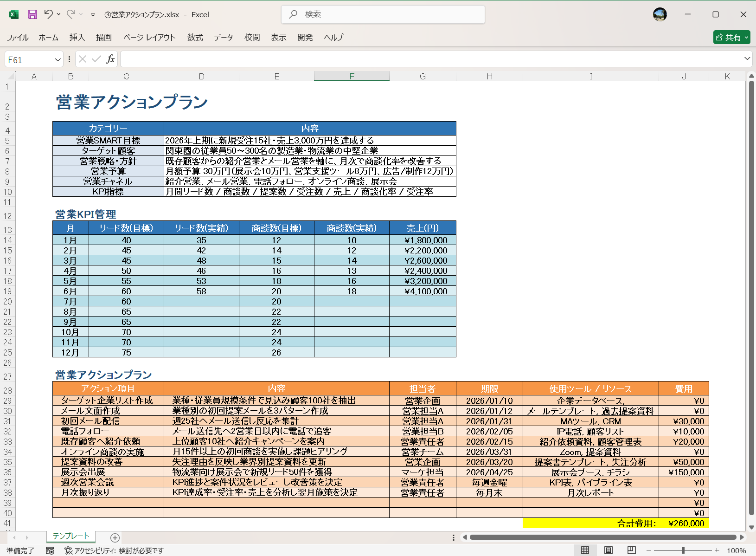Viewport: 756px width, 556px height.
Task: Click the Excel application icon
Action: [x=13, y=14]
